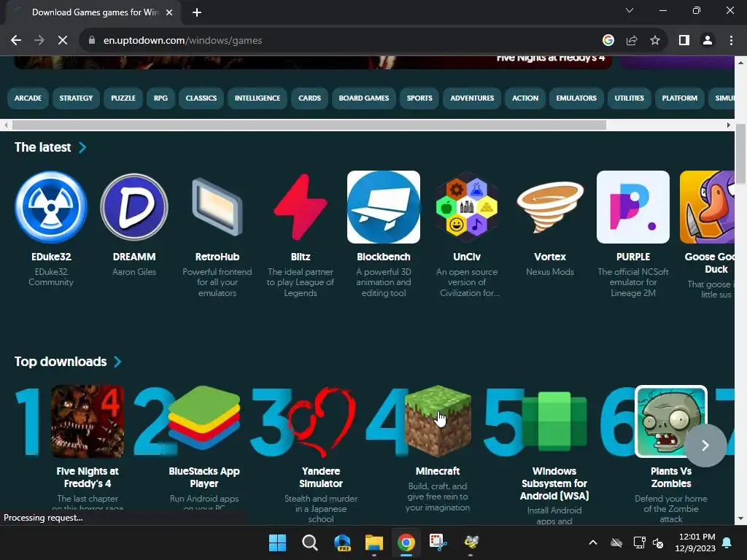Open the Yandere Simulator heart icon
This screenshot has height=560, width=747.
tap(321, 421)
